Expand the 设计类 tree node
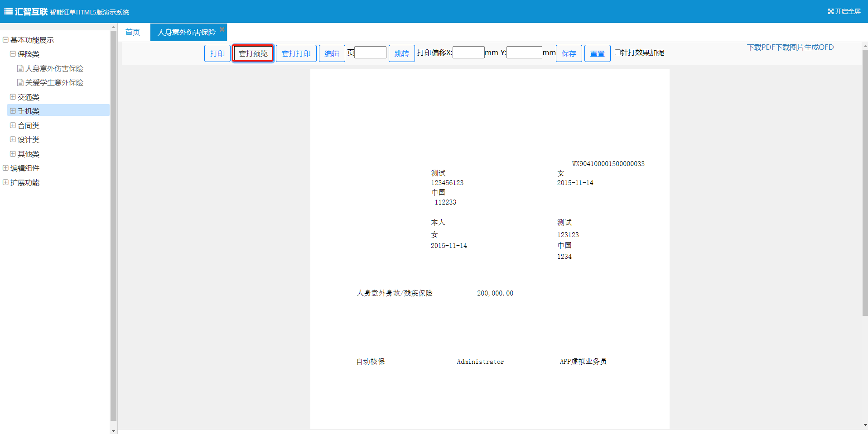The height and width of the screenshot is (434, 868). [x=13, y=139]
